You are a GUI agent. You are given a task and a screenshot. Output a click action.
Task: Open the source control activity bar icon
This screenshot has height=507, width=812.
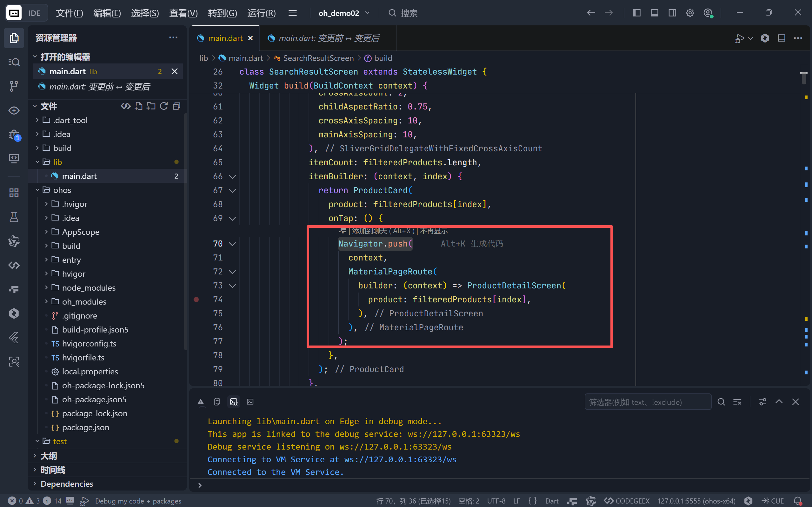pyautogui.click(x=14, y=86)
